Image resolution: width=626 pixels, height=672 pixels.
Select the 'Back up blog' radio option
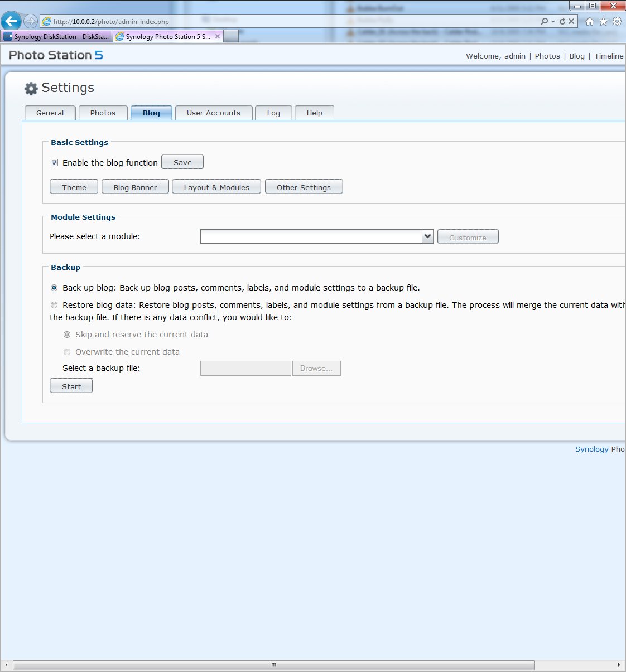[54, 288]
